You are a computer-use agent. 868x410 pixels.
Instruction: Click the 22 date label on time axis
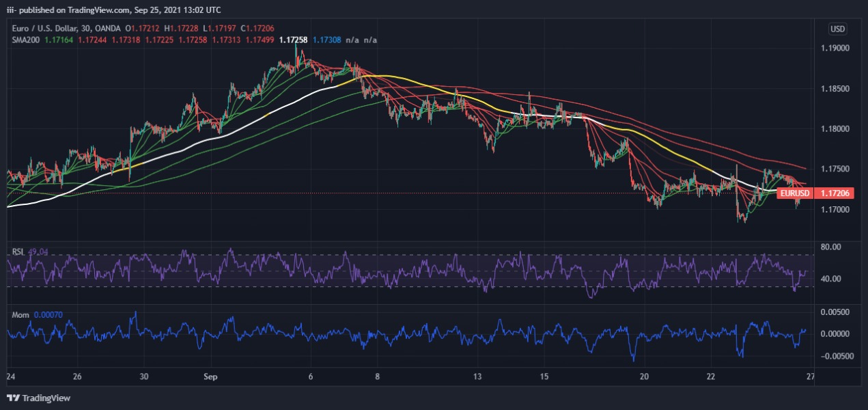tap(711, 377)
